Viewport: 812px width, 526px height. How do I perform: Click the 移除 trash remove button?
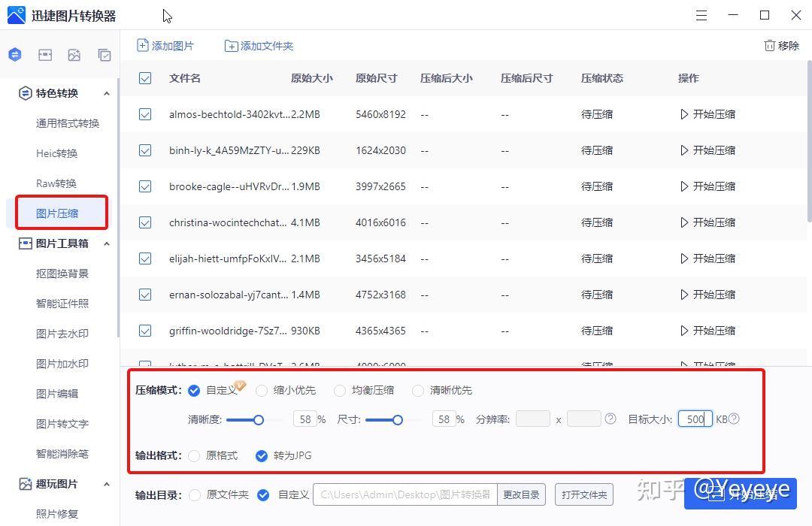click(781, 46)
